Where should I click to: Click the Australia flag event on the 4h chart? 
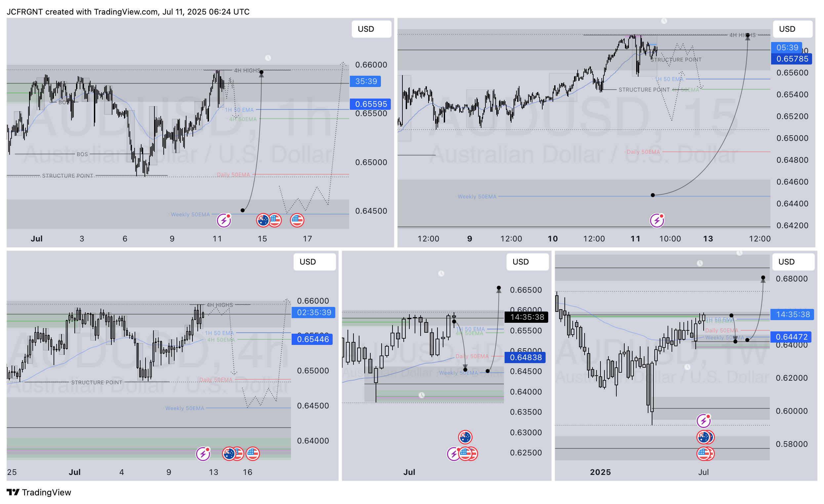click(x=229, y=454)
